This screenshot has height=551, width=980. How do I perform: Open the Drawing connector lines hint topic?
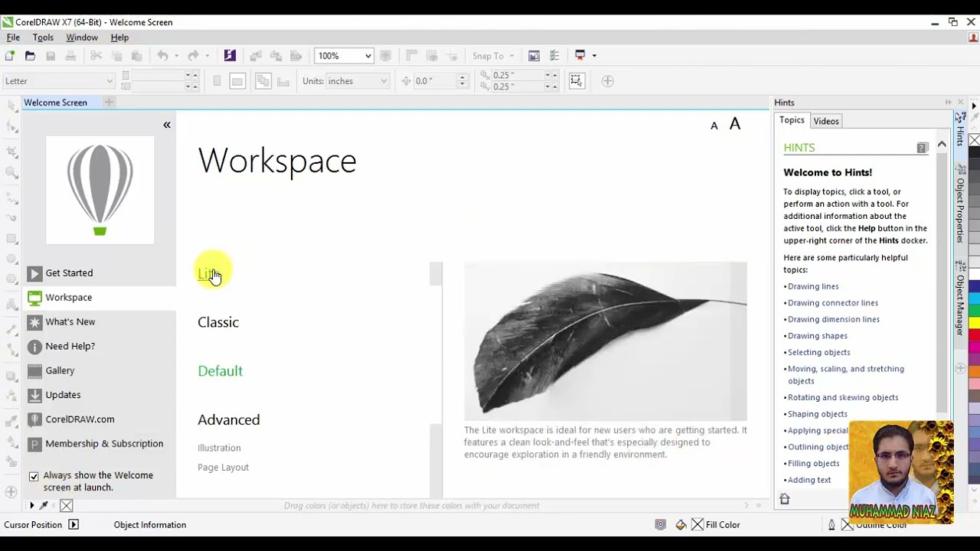(x=833, y=303)
